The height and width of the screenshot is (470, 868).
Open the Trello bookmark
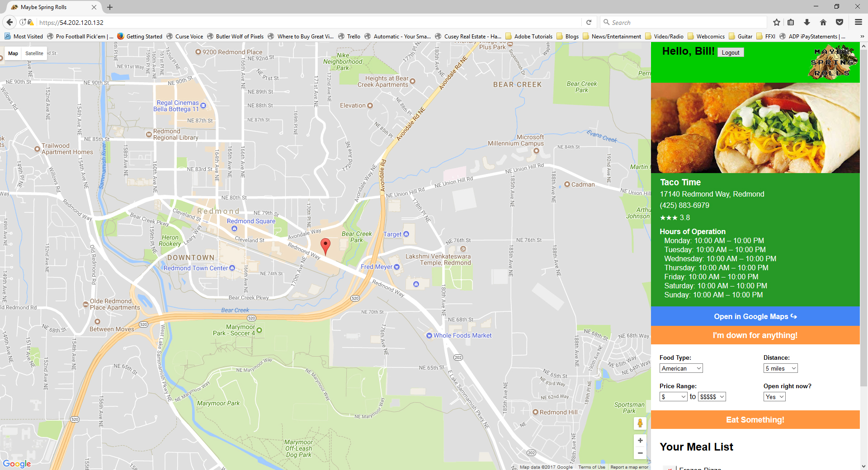coord(349,37)
